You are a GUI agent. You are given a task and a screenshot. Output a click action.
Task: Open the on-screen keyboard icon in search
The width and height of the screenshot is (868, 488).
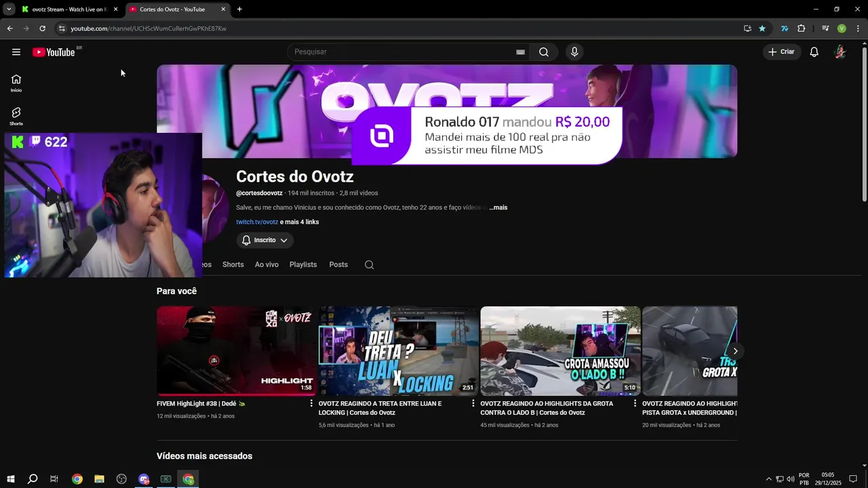point(520,52)
